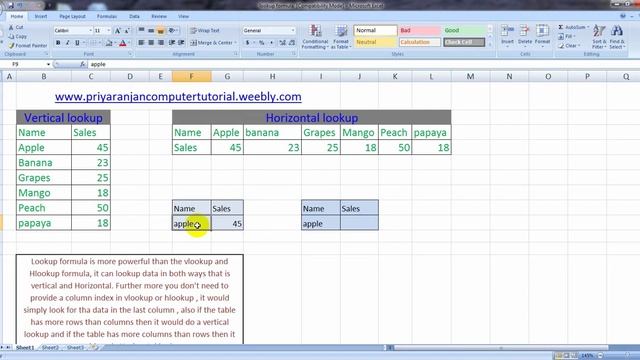The image size is (640, 360).
Task: Open Sort & Filter menu
Action: click(x=599, y=37)
